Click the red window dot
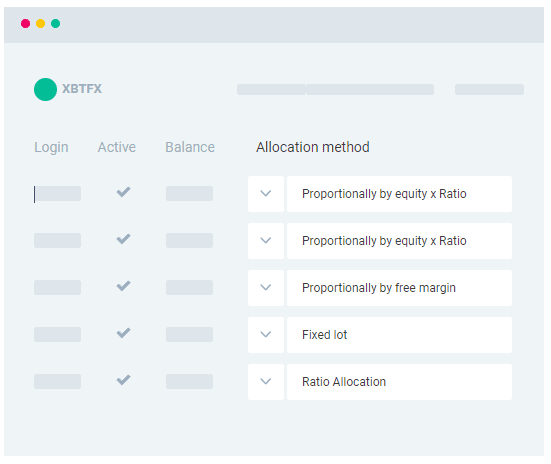The width and height of the screenshot is (551, 464). 25,24
